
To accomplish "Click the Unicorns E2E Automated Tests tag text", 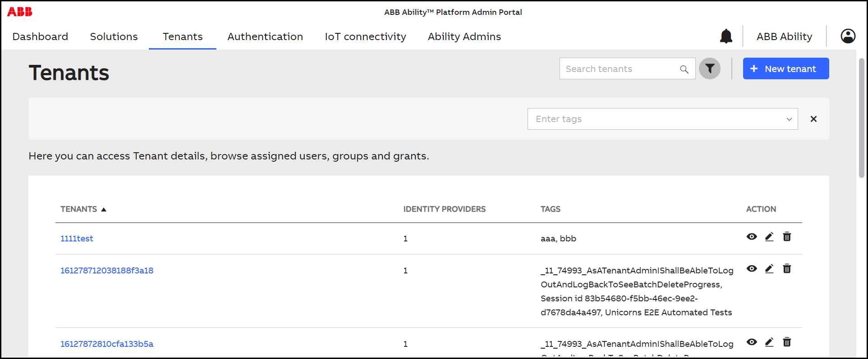I will 669,312.
